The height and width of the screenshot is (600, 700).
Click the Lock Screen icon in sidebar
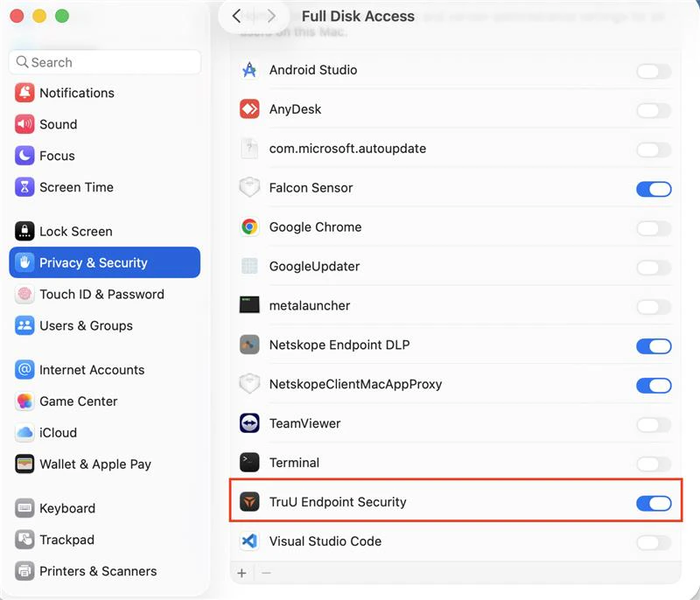point(24,231)
